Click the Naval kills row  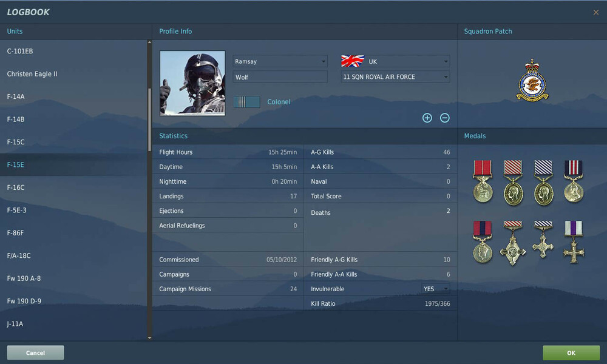(x=380, y=181)
